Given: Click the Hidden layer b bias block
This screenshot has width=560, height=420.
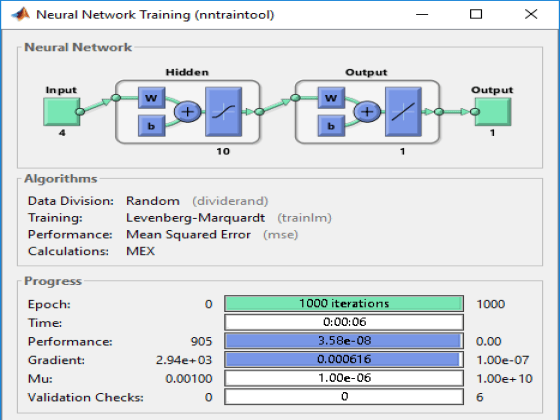Looking at the screenshot, I should (x=151, y=126).
